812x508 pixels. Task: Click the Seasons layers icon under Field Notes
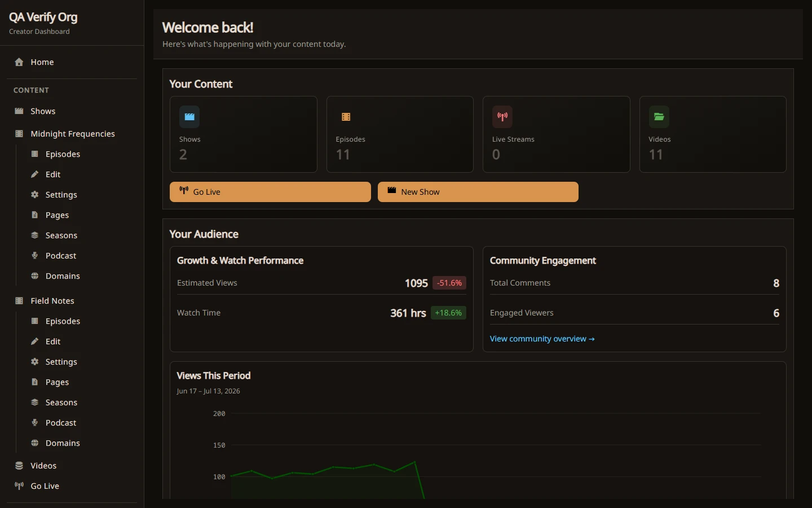point(35,402)
